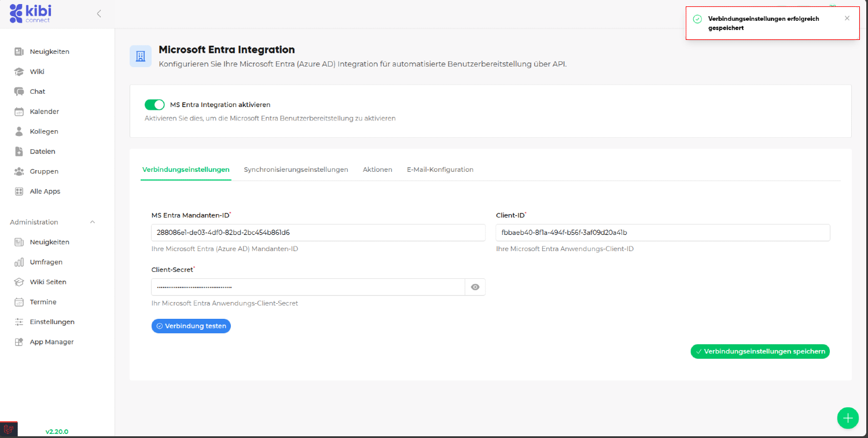Click the hint 'Aktivieren Sie dies, um die Microsoft Entra Benutzerbereitstellung zu aktivieren'

[270, 118]
